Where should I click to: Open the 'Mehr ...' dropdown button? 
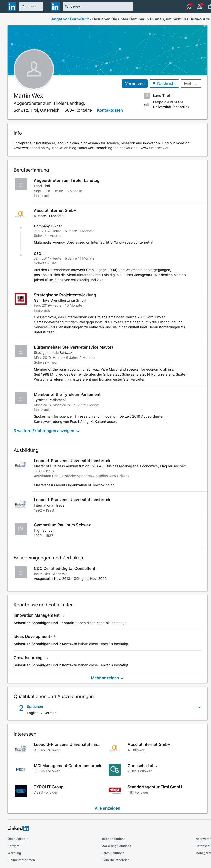(191, 83)
